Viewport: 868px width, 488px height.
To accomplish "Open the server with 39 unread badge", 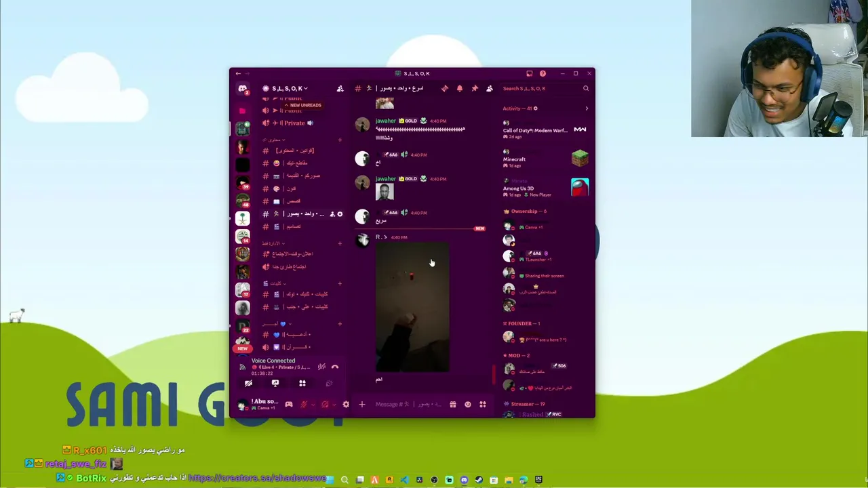I will pos(243,182).
